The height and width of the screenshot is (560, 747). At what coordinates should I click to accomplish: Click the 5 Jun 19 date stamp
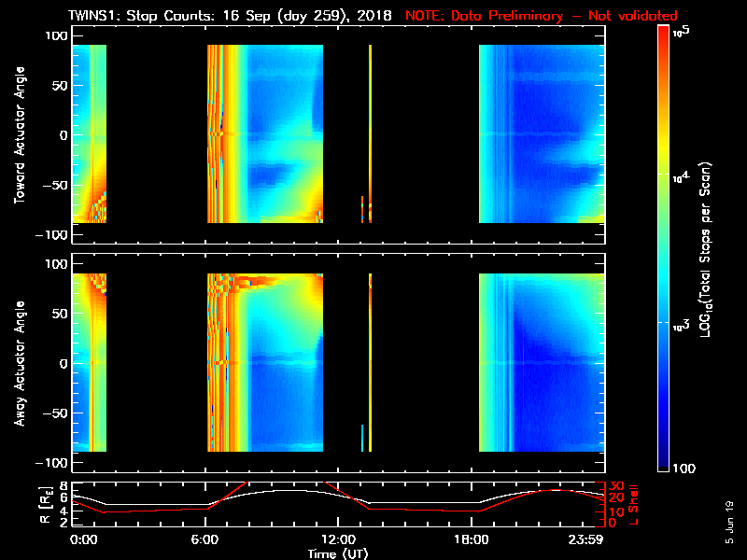coord(729,522)
